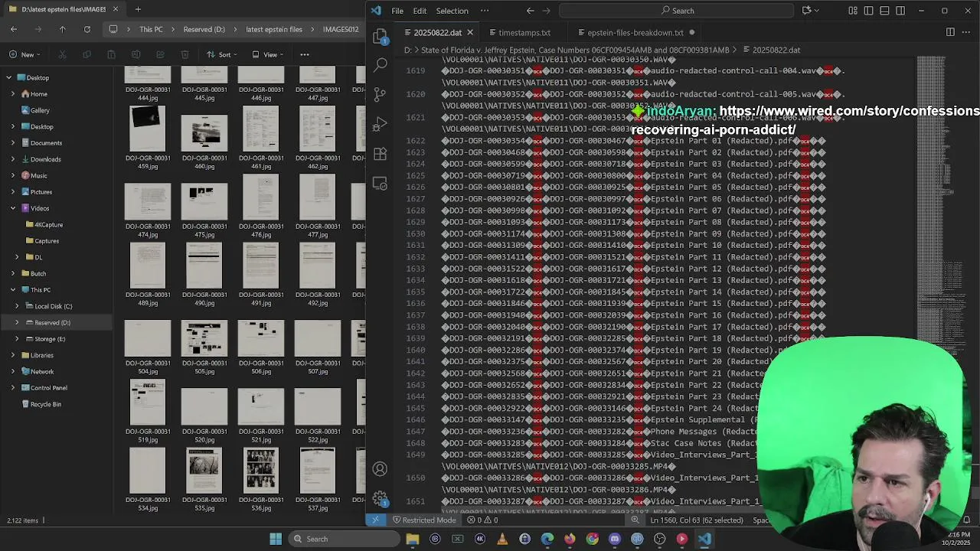Open the File menu in VS Code
Screen dimensions: 980x551
coord(397,11)
